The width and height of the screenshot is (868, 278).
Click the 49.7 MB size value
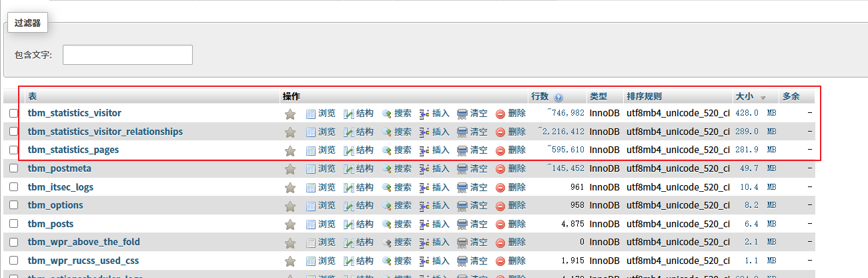759,168
